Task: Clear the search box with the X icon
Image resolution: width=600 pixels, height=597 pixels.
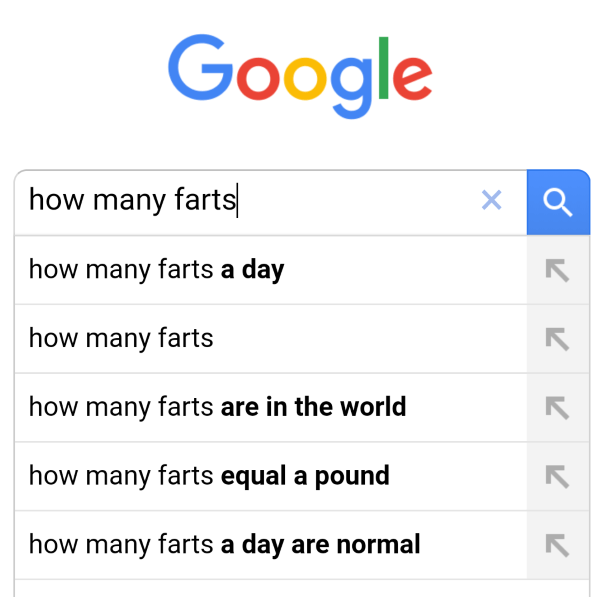Action: [x=491, y=200]
